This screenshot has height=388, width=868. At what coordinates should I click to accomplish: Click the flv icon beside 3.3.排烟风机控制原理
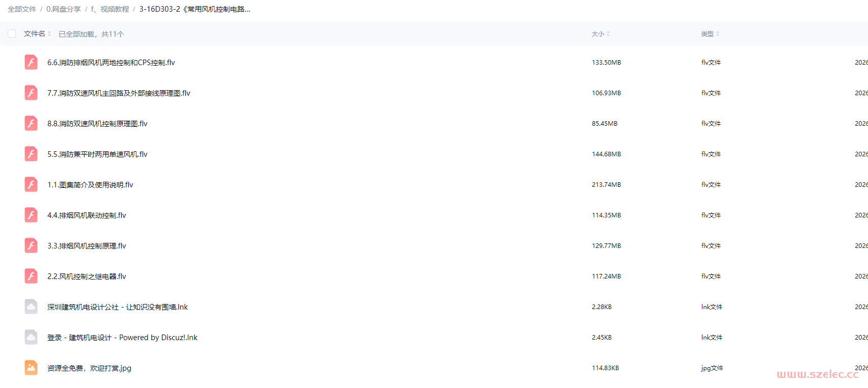click(31, 245)
